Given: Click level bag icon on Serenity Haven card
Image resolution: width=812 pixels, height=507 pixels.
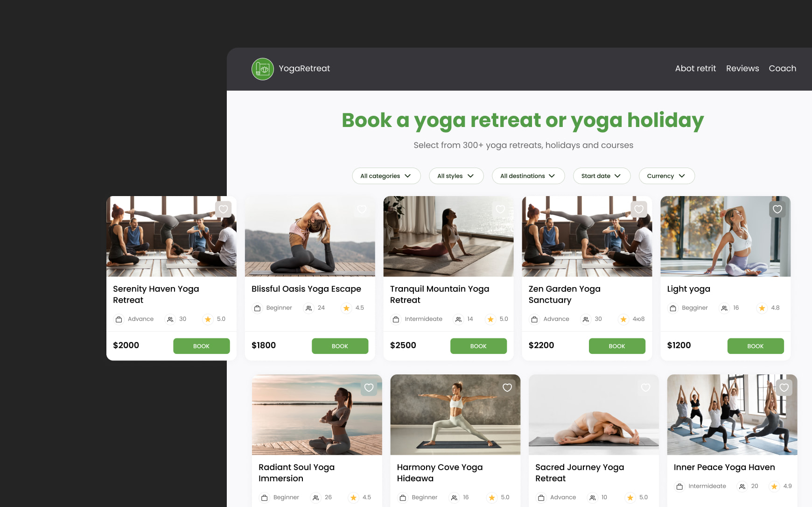Looking at the screenshot, I should click(x=119, y=319).
